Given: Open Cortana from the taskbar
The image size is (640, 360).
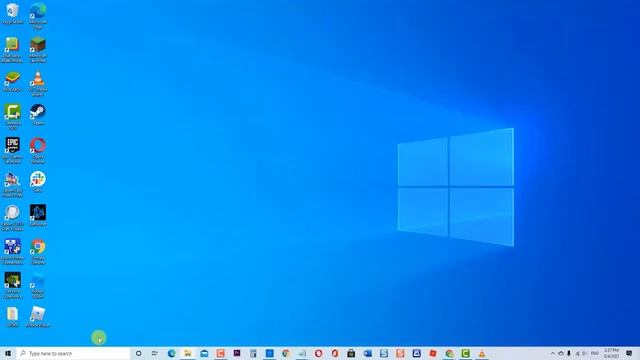Looking at the screenshot, I should [x=138, y=353].
